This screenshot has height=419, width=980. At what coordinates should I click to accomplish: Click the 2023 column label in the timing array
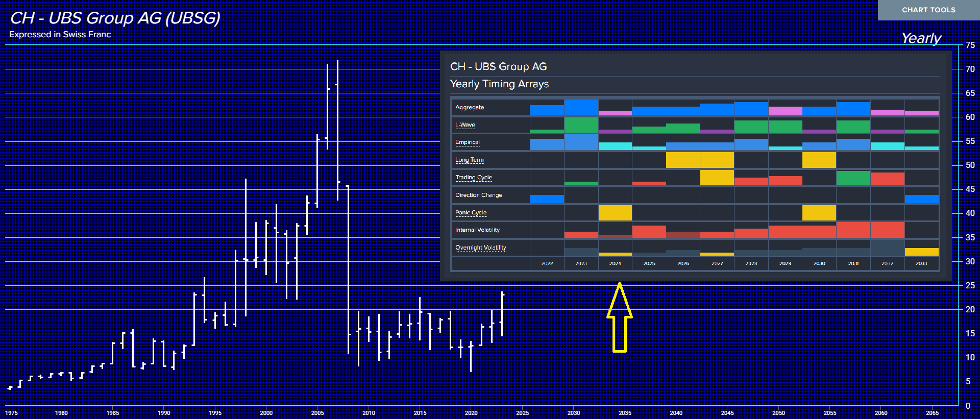click(x=581, y=263)
